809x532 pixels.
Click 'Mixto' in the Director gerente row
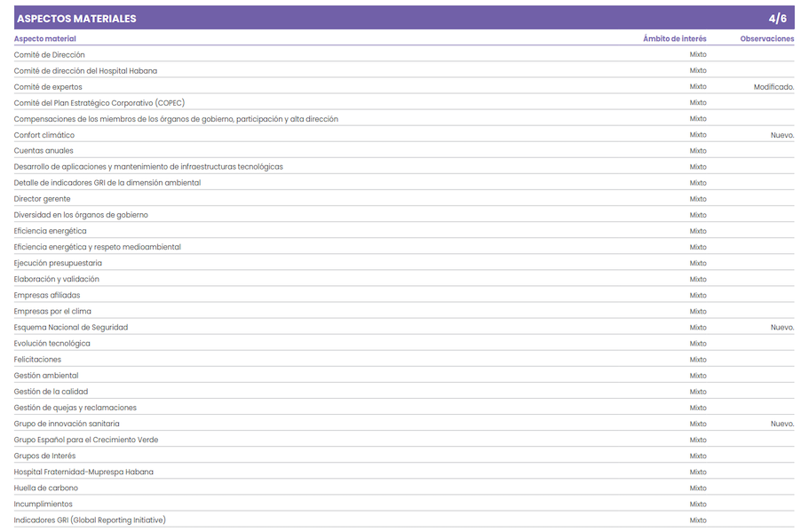698,199
